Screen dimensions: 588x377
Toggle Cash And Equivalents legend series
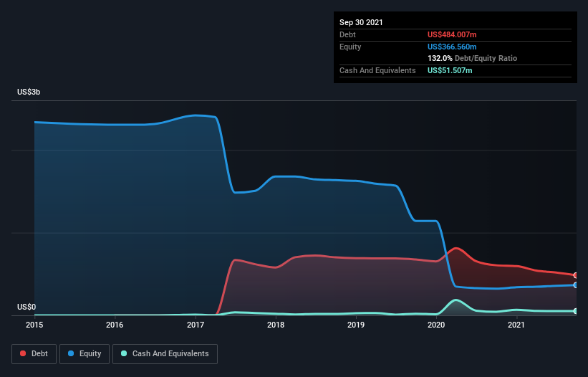point(165,354)
